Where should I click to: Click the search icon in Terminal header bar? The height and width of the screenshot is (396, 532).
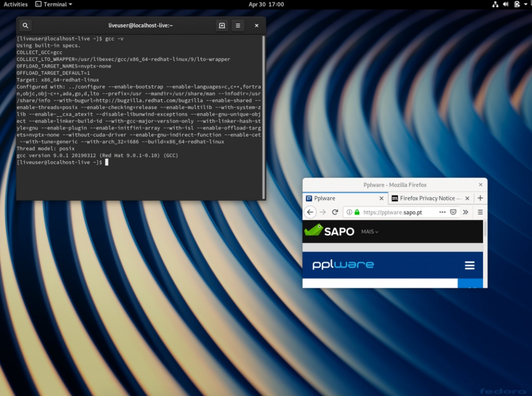25,25
